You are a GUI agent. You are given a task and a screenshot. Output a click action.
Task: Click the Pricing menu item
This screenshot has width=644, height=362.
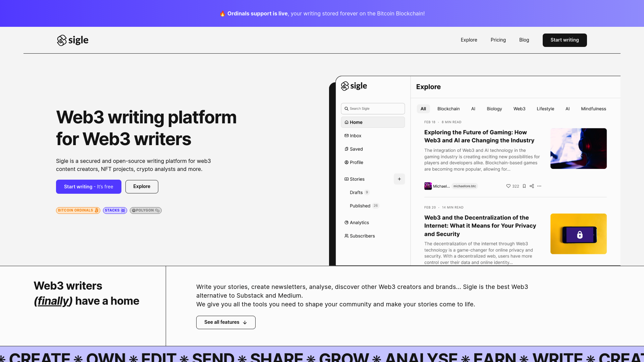point(498,40)
